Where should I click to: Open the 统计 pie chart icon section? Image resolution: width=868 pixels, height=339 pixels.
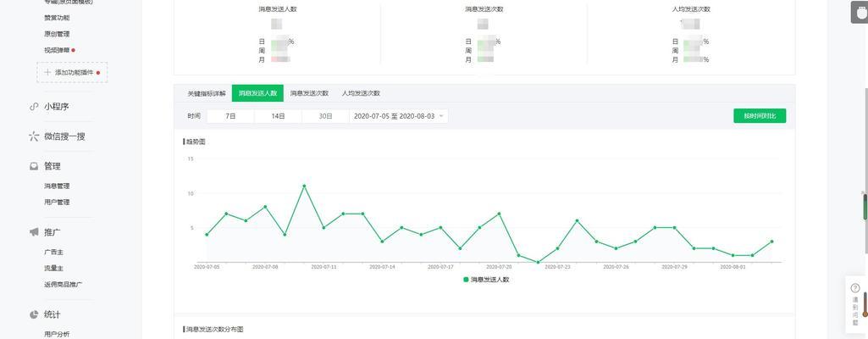34,314
